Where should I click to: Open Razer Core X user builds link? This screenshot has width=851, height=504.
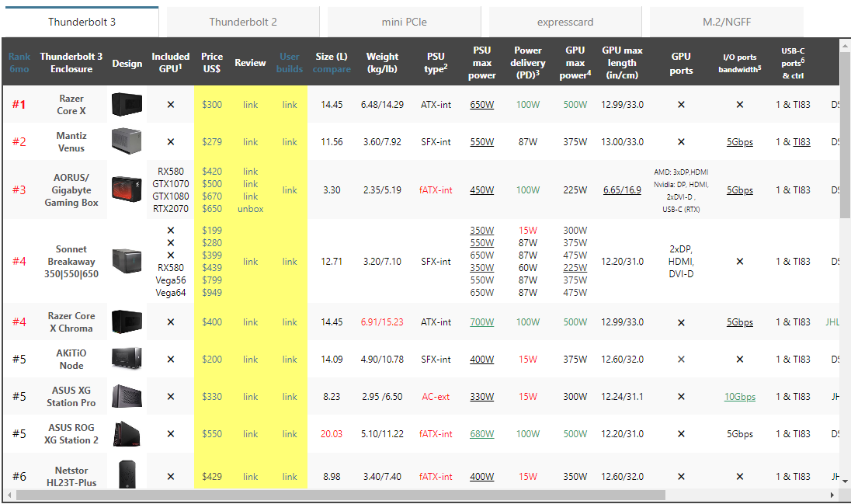(x=290, y=104)
